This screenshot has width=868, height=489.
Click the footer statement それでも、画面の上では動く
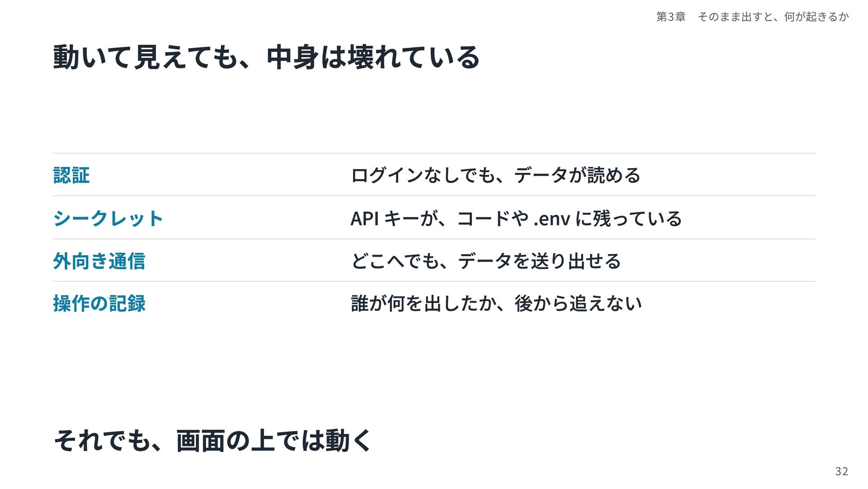point(212,441)
